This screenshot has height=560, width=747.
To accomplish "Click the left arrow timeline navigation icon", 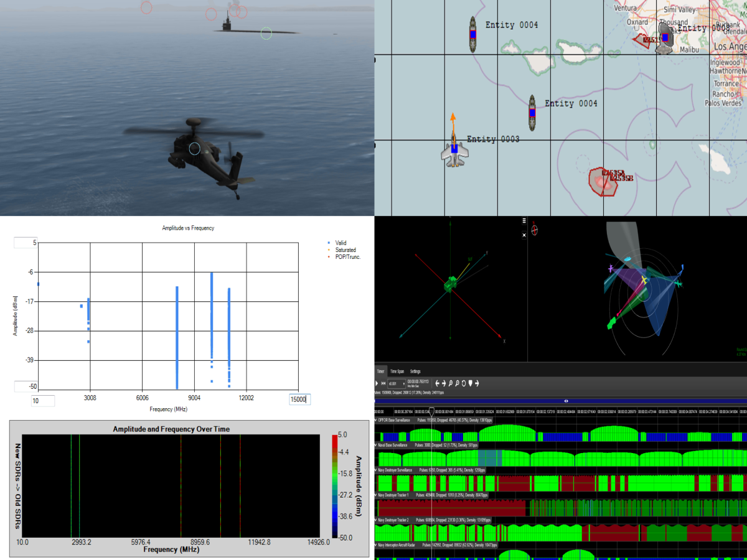I will (x=437, y=383).
